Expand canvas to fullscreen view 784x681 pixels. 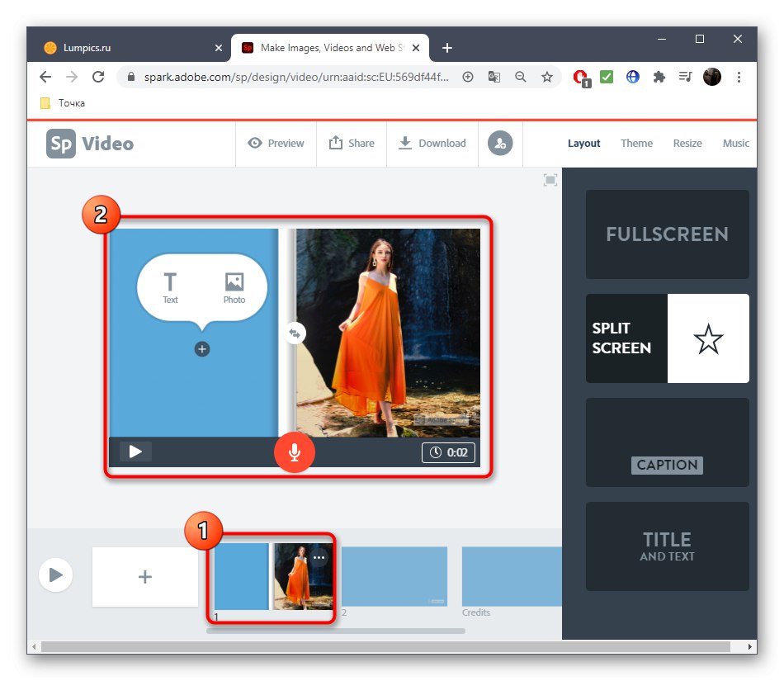point(550,179)
